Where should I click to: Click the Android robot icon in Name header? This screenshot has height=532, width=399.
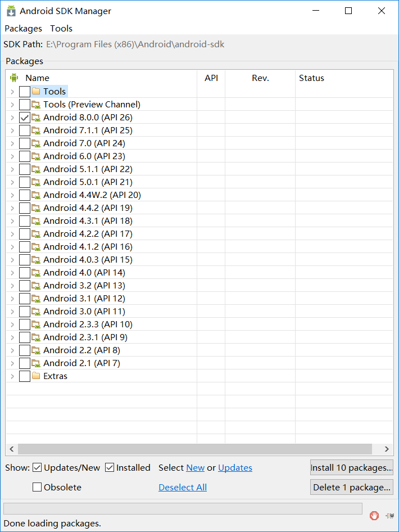point(14,78)
